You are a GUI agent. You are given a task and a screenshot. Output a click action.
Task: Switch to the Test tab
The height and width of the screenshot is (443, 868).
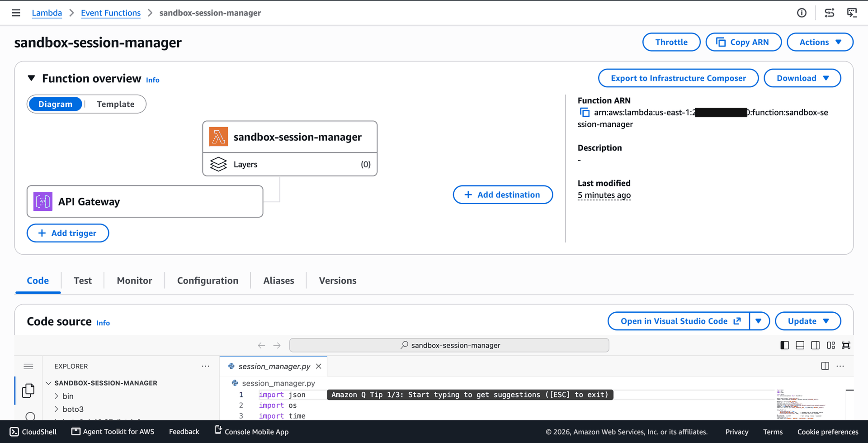point(83,281)
